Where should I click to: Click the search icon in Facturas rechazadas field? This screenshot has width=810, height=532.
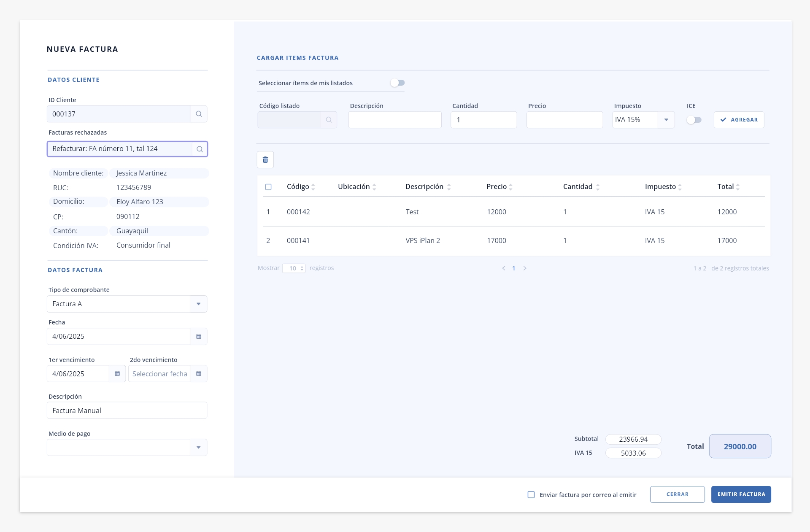point(200,149)
